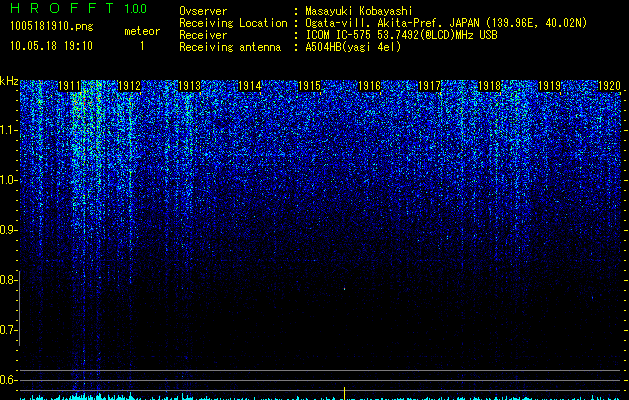Click the kHz axis unit label

(9, 81)
